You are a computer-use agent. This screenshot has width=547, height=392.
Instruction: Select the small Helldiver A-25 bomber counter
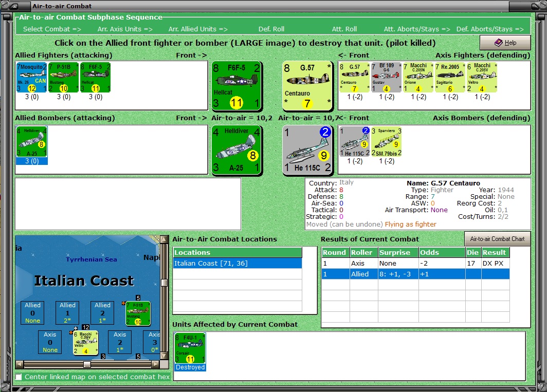click(x=32, y=142)
